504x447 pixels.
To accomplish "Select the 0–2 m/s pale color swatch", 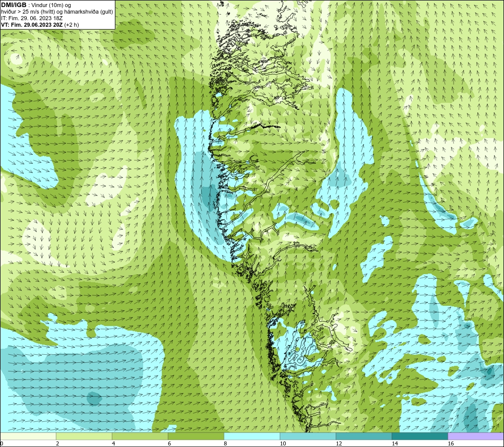I will pos(28,436).
